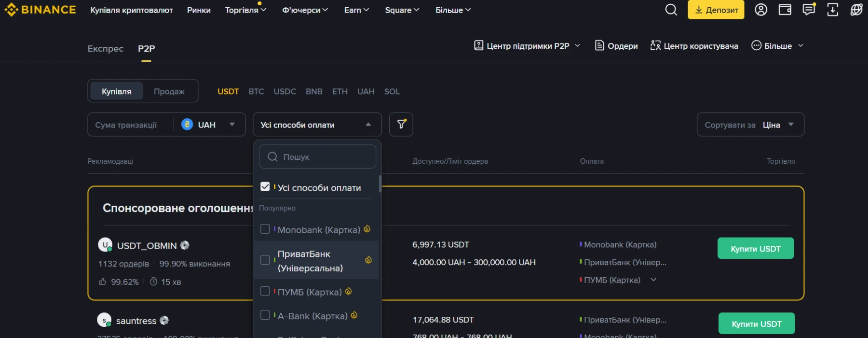Viewport: 868px width, 338px height.
Task: Select the BNB crypto tab
Action: pyautogui.click(x=314, y=91)
